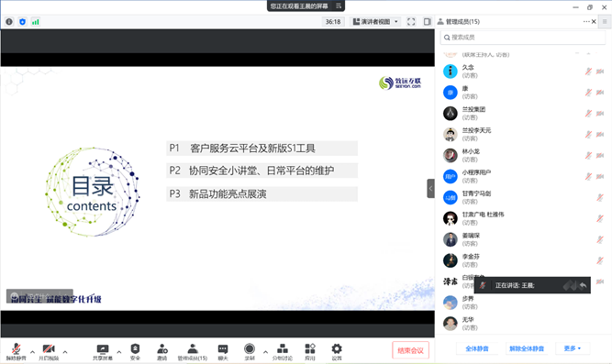Open 设置 settings gear icon
Screen dimensions: 612x364
tap(337, 351)
